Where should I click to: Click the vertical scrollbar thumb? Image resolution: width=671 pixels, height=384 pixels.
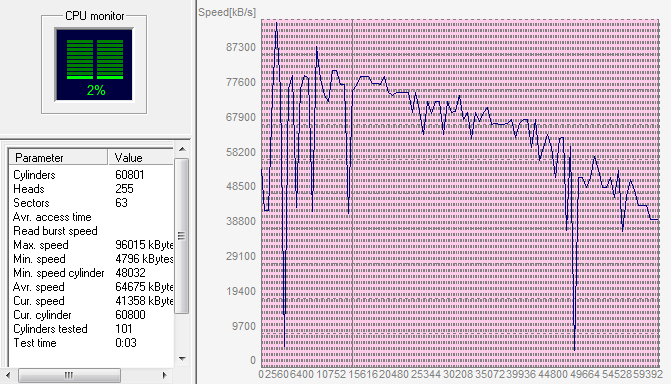pyautogui.click(x=182, y=236)
